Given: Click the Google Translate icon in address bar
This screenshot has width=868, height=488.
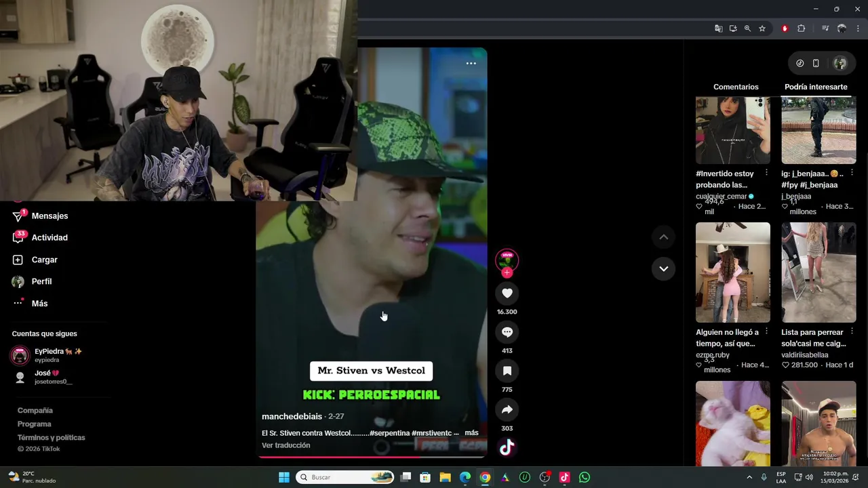Looking at the screenshot, I should tap(719, 28).
